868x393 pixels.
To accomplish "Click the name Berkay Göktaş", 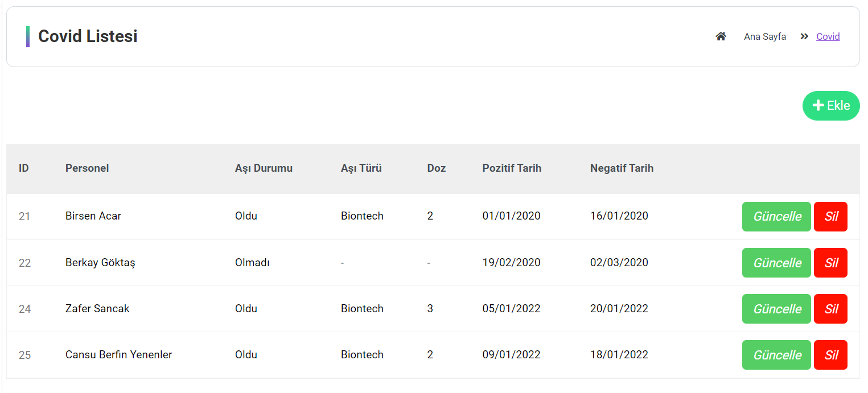I will (100, 262).
